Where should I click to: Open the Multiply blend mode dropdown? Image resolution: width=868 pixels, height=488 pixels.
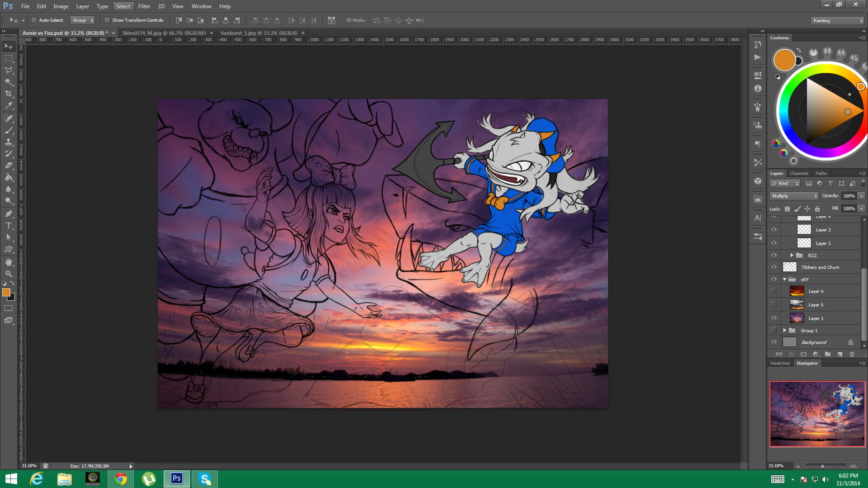click(x=794, y=196)
